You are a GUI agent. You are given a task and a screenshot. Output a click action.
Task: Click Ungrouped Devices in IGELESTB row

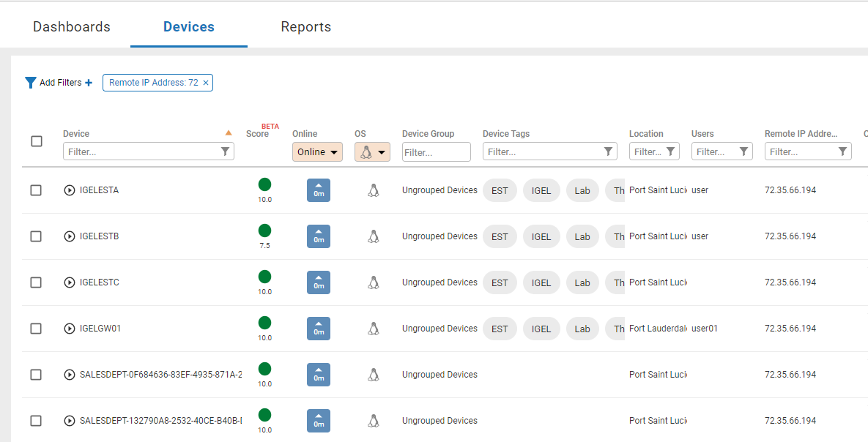pos(439,236)
